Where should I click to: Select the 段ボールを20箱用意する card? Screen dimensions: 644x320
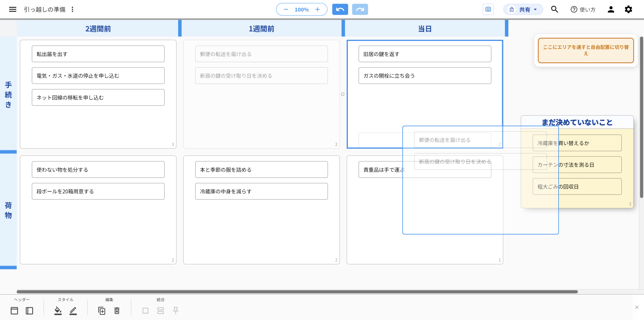click(x=98, y=191)
